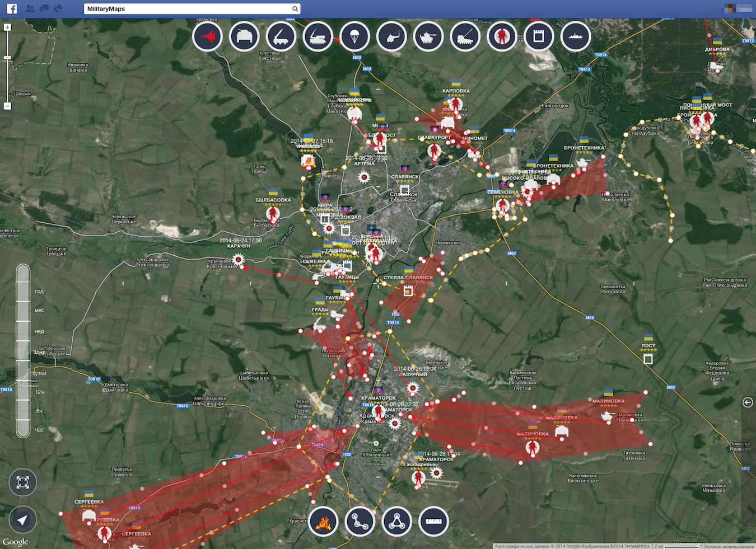The height and width of the screenshot is (549, 756).
Task: Click the locate me arrow button
Action: [x=23, y=520]
